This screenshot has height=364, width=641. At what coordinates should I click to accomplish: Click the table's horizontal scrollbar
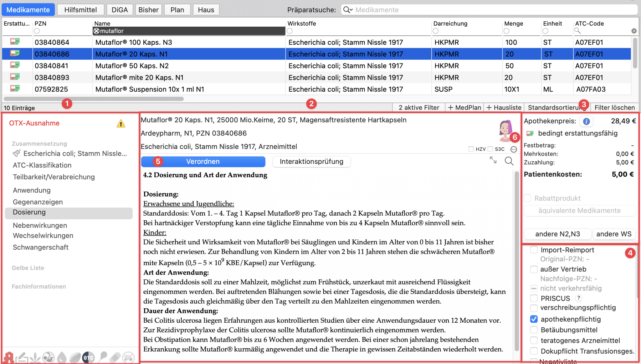[93, 99]
